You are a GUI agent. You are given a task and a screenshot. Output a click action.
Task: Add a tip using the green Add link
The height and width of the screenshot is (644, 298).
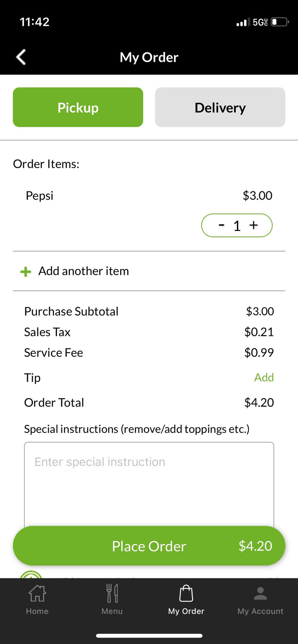coord(263,377)
